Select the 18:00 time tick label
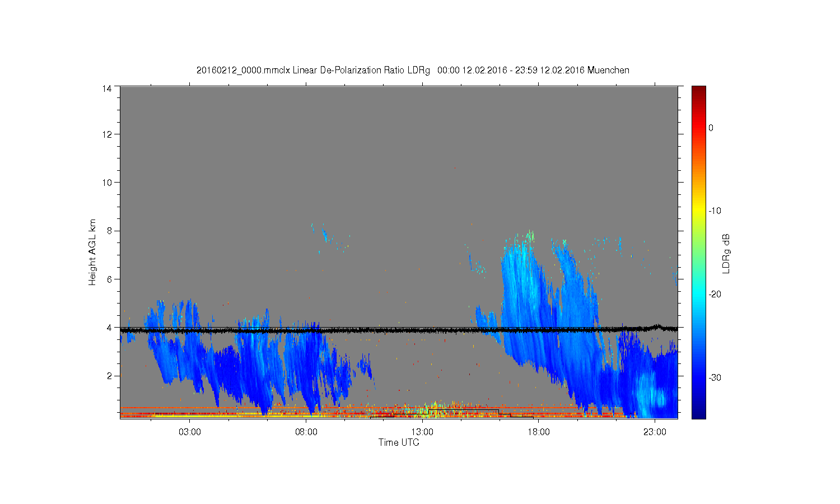The height and width of the screenshot is (504, 840). (539, 432)
